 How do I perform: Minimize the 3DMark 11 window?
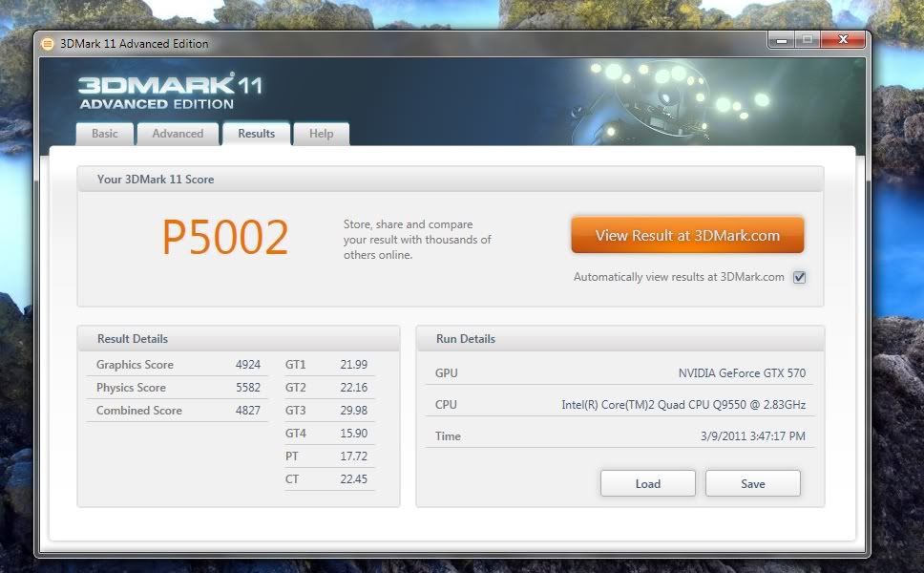pos(782,39)
